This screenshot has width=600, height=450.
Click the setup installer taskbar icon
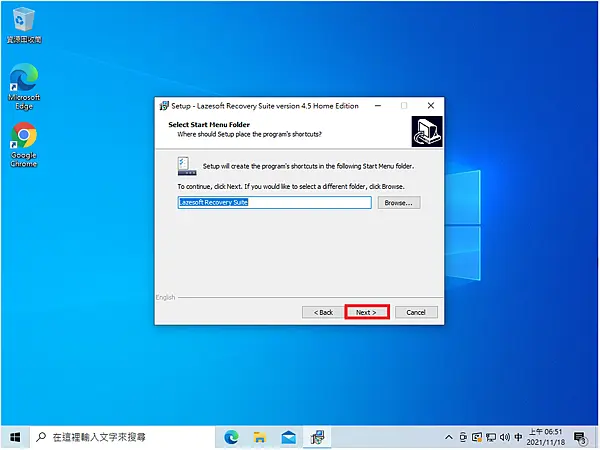317,437
